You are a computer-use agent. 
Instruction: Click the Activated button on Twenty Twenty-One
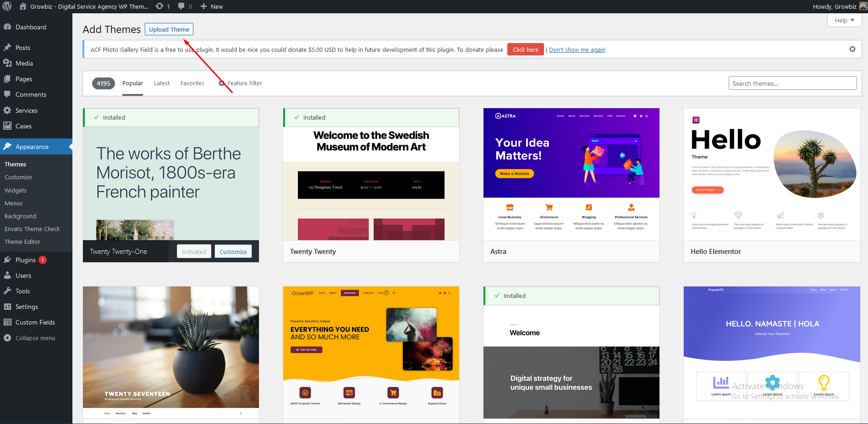tap(194, 251)
